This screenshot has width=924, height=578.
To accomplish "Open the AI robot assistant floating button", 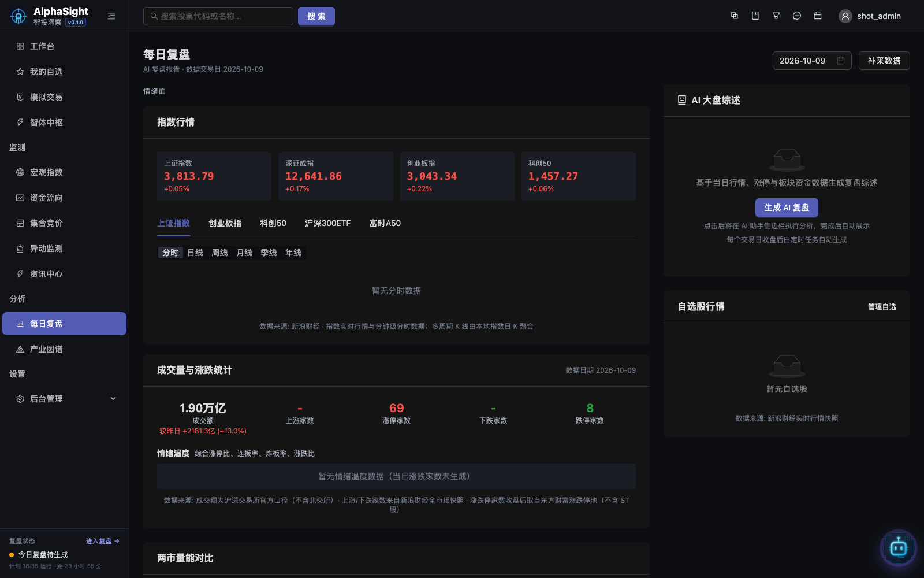I will click(898, 547).
